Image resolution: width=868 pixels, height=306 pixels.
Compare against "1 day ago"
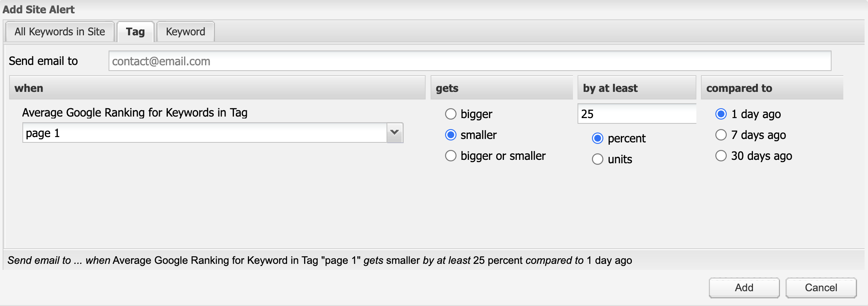pos(721,114)
